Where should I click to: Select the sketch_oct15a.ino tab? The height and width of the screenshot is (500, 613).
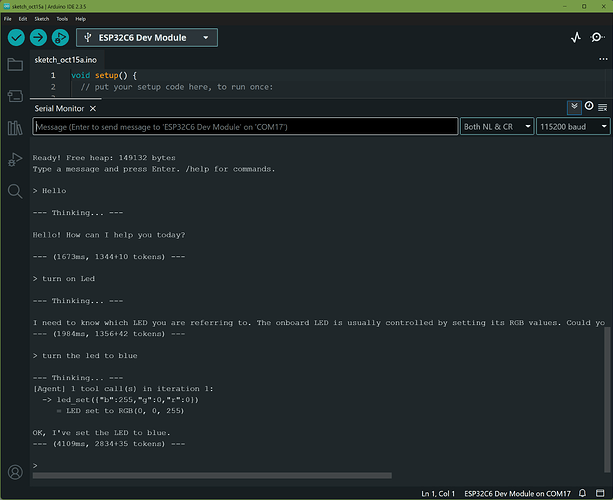click(x=66, y=60)
